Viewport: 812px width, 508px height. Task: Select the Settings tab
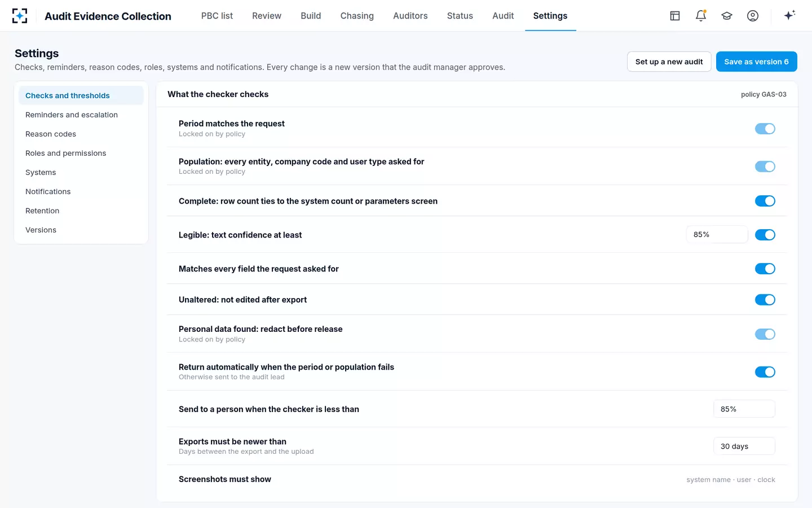[550, 16]
